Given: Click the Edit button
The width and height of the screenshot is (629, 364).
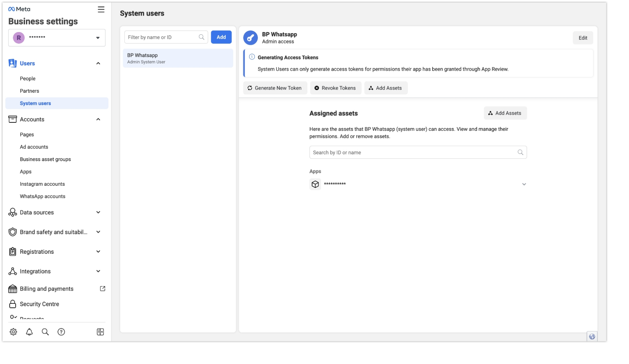Looking at the screenshot, I should click(x=583, y=38).
